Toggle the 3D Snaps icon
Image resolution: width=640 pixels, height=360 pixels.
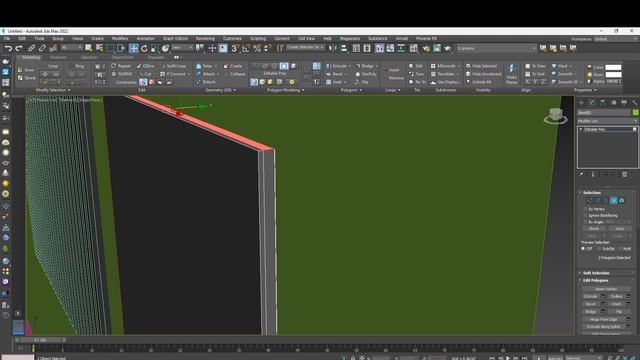pos(235,48)
